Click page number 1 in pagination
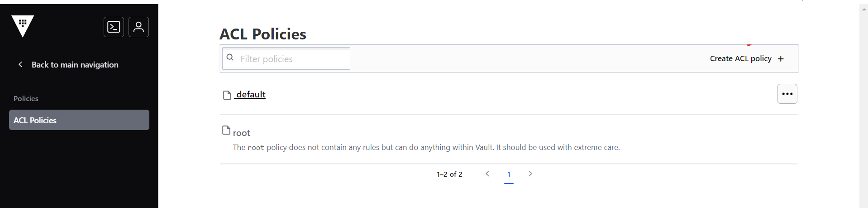The image size is (868, 208). [x=509, y=174]
